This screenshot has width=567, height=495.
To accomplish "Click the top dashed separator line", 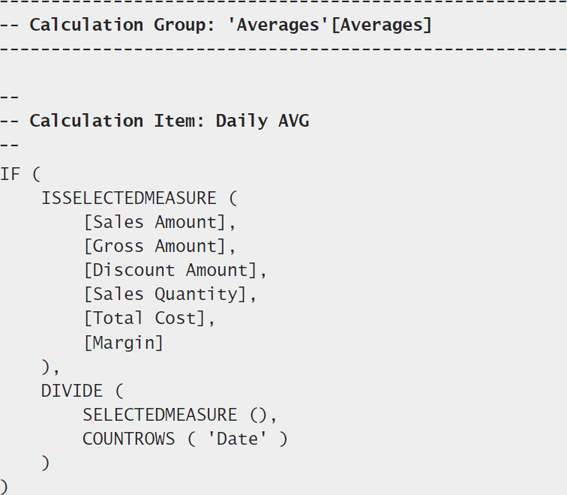I will (284, 1).
